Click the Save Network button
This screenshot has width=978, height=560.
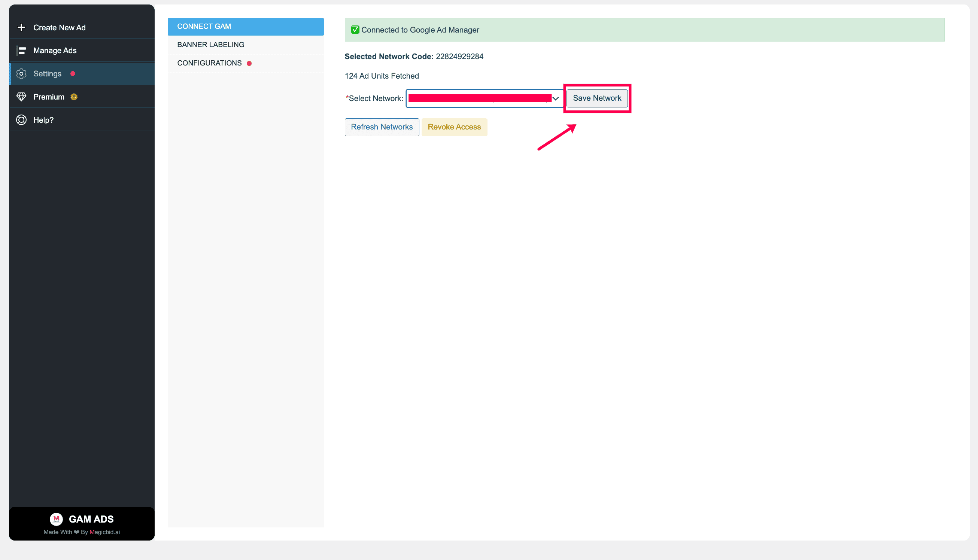(x=597, y=98)
